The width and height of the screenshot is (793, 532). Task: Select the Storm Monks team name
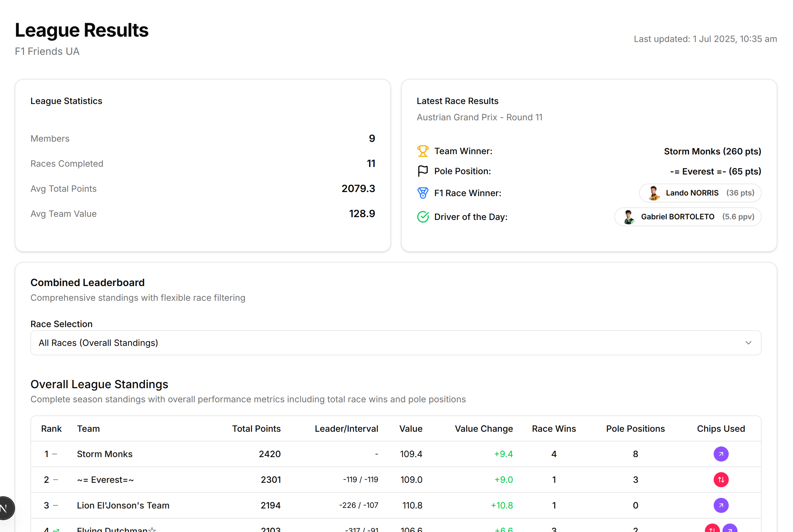(104, 454)
